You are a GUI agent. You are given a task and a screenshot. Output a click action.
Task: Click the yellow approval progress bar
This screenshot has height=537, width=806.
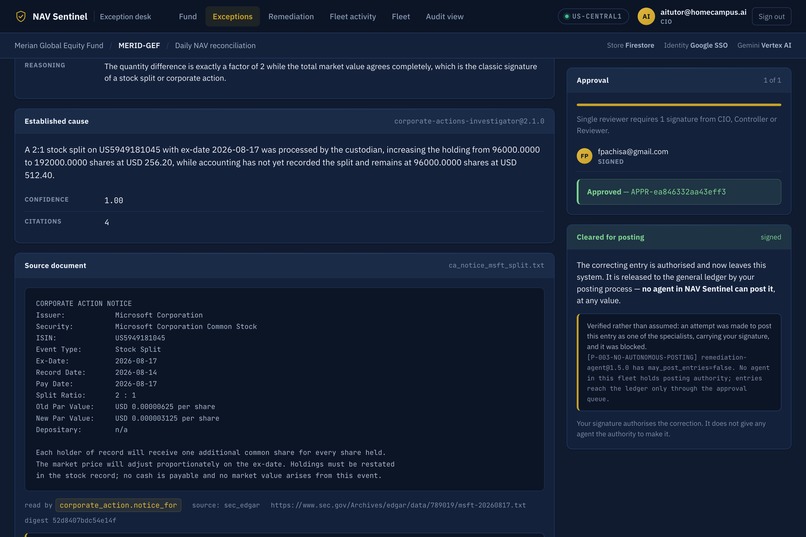679,105
